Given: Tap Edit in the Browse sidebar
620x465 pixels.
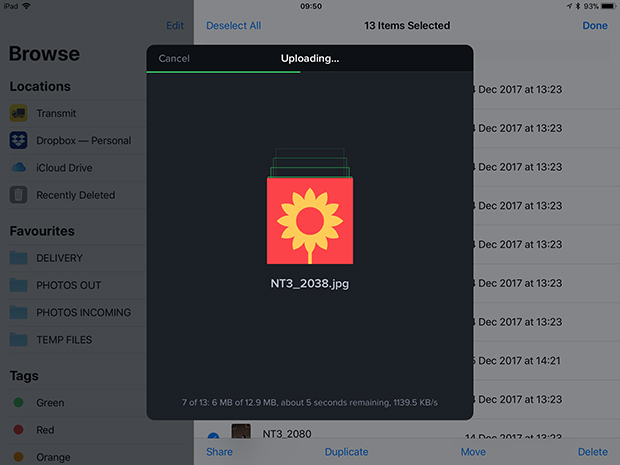Looking at the screenshot, I should pyautogui.click(x=175, y=26).
